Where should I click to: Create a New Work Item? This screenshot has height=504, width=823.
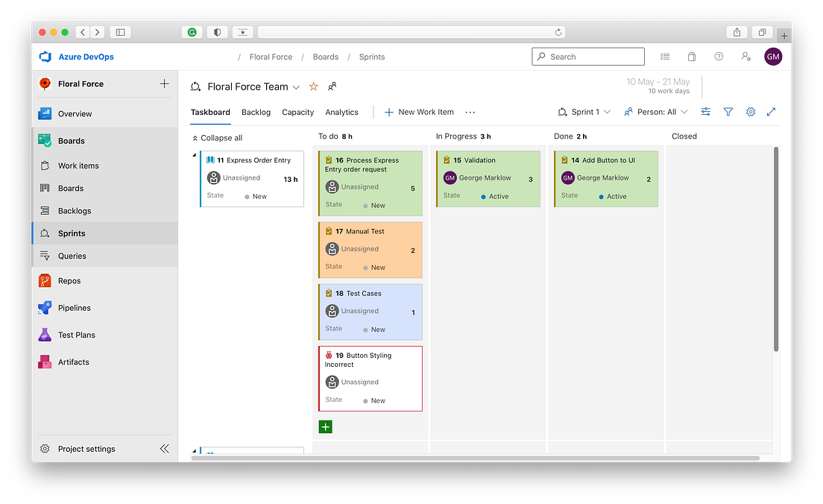[x=418, y=112]
